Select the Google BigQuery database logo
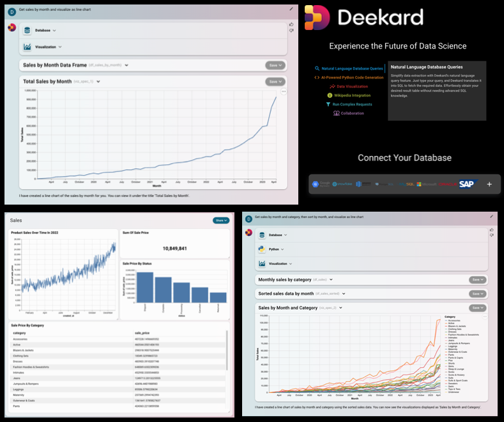This screenshot has height=422, width=504. click(x=321, y=184)
